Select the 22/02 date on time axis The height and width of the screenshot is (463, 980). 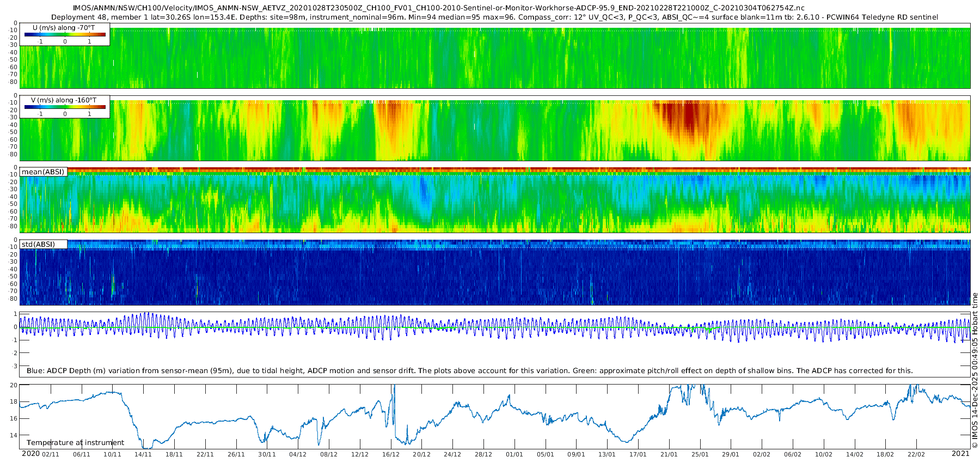click(916, 454)
